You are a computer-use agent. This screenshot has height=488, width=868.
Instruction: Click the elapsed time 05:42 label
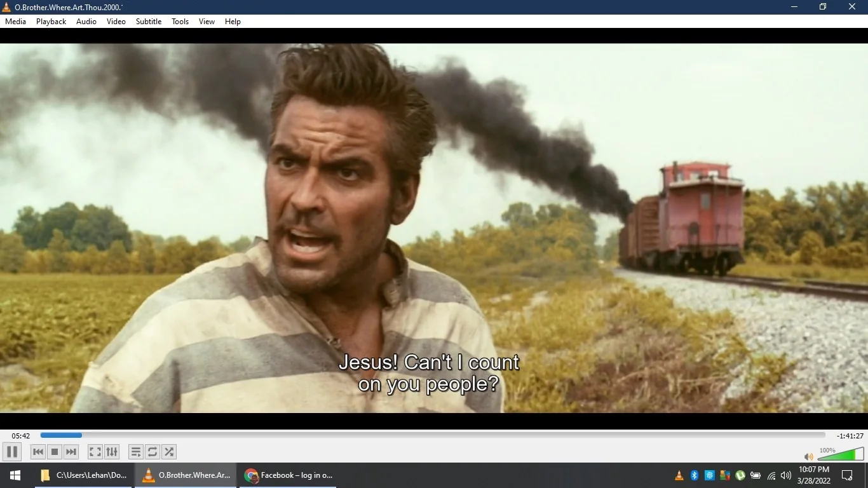click(x=21, y=436)
